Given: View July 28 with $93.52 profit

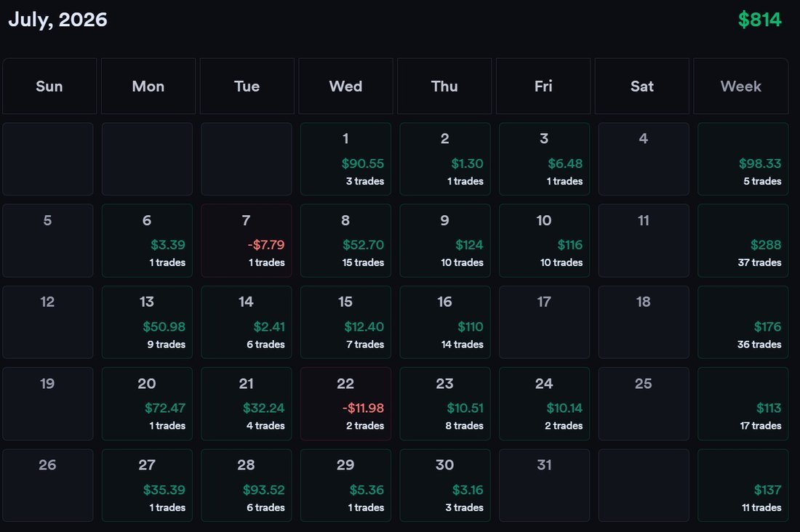Looking at the screenshot, I should 247,485.
